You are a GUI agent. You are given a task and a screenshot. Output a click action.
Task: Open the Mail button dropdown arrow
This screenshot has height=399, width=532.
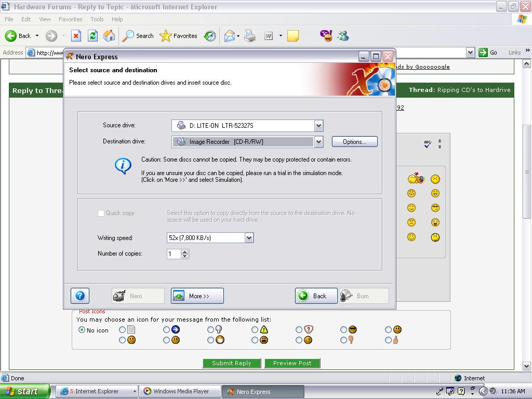click(238, 36)
